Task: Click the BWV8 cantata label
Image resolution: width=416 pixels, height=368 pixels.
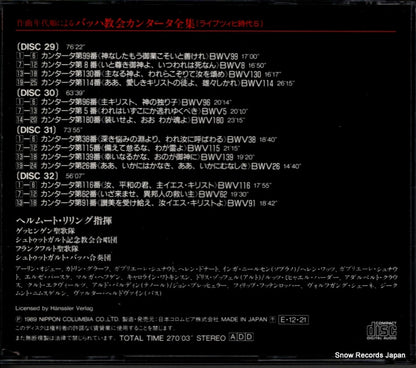Action: coord(232,65)
